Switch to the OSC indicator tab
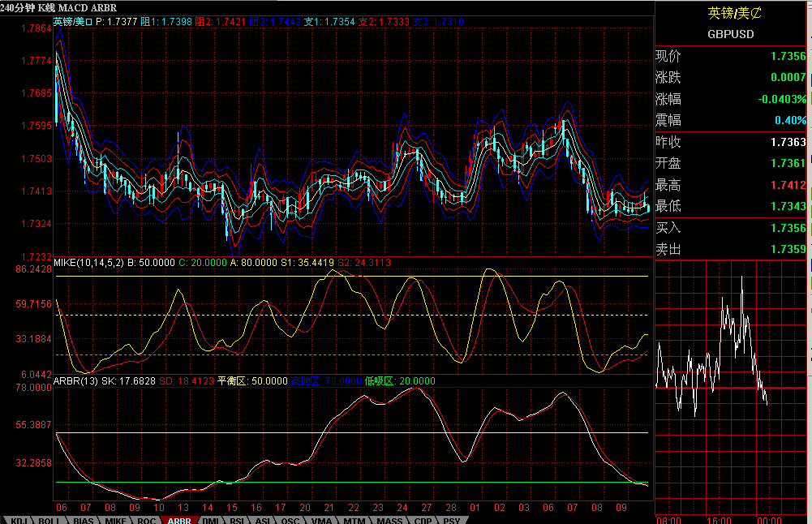812x524 pixels. coord(291,521)
